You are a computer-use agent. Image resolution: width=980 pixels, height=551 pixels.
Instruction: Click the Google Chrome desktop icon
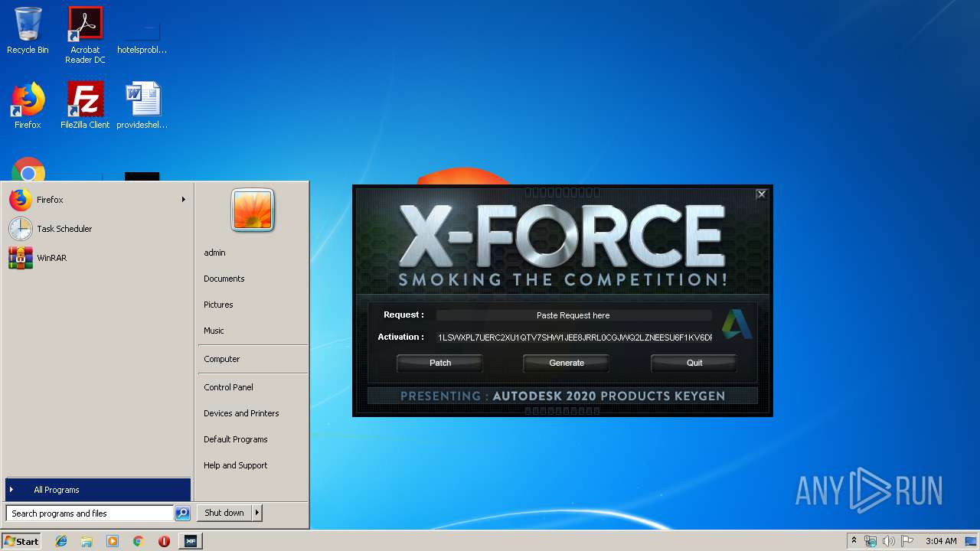(x=28, y=170)
